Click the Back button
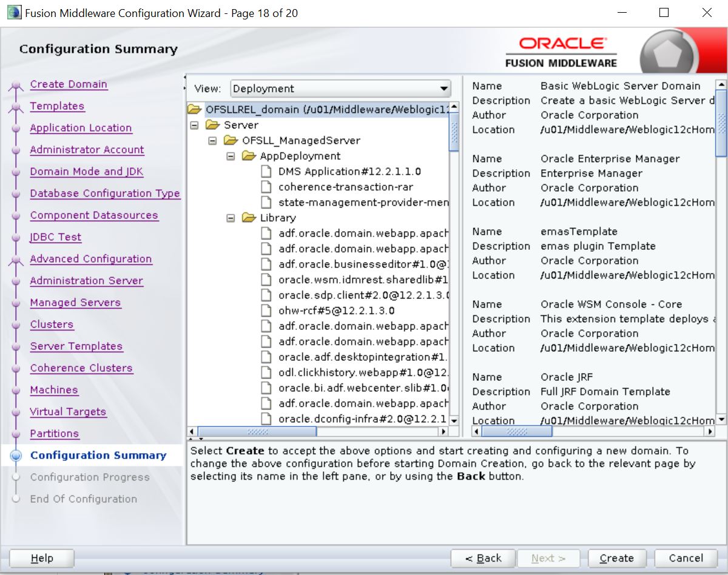The width and height of the screenshot is (728, 575). click(484, 559)
